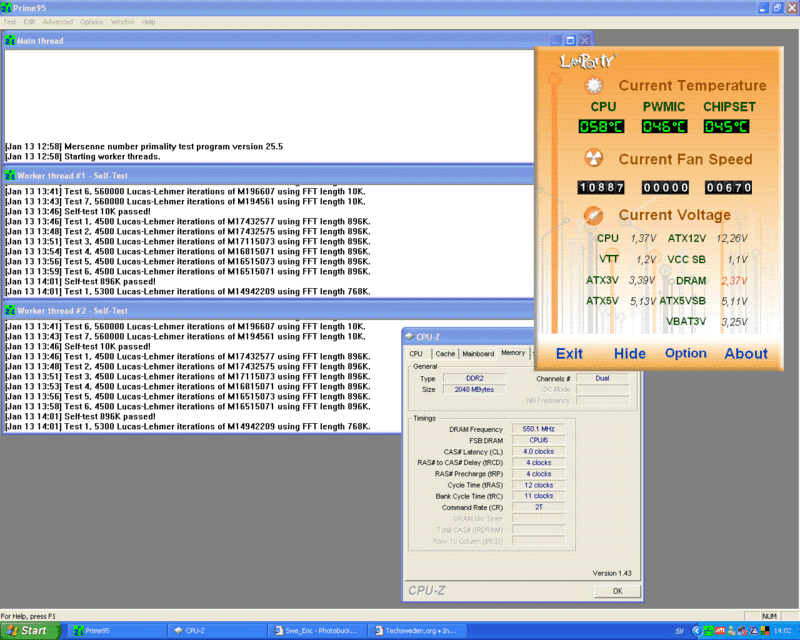The image size is (800, 640).
Task: Click the messenger buddy tray icon
Action: [x=731, y=631]
